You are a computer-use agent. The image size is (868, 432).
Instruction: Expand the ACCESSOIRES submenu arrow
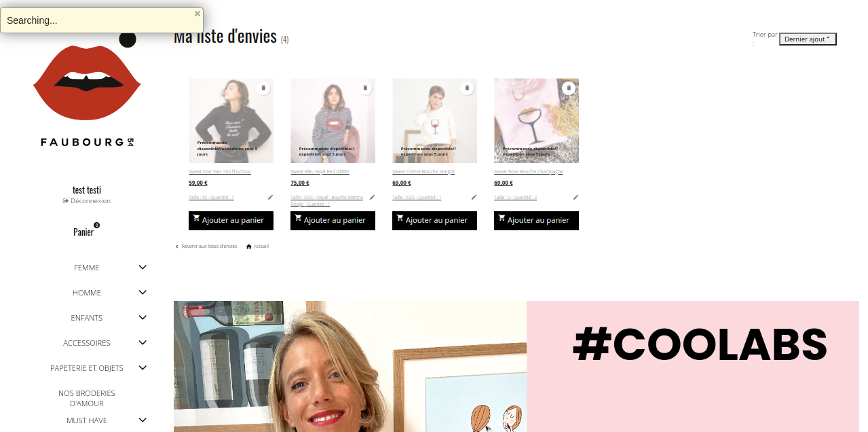click(143, 342)
